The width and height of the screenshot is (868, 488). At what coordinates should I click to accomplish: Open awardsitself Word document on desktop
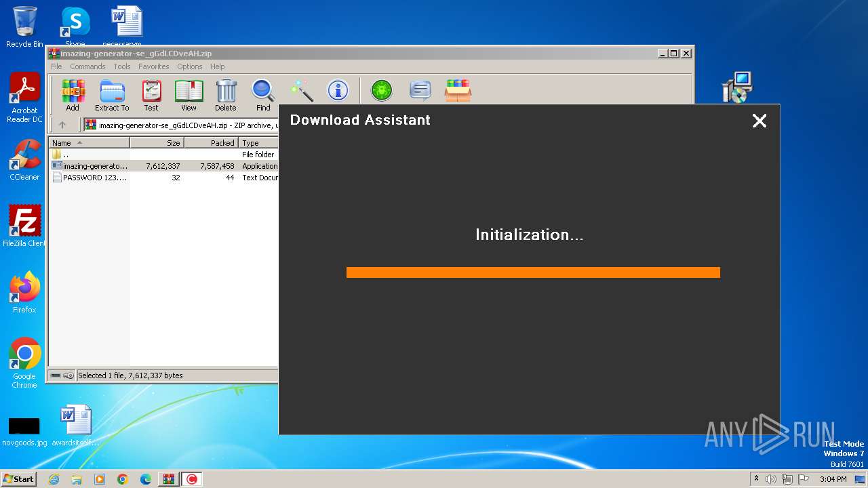pyautogui.click(x=75, y=426)
